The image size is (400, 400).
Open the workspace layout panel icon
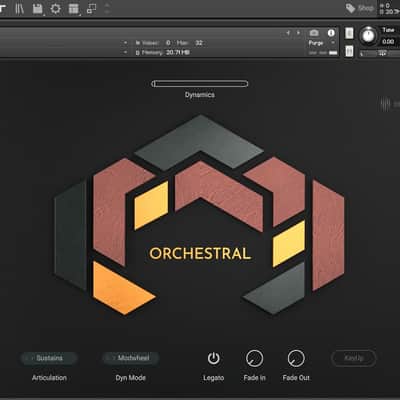pos(73,9)
